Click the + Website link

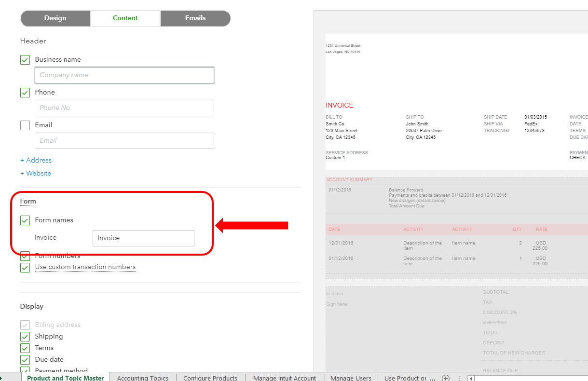35,173
